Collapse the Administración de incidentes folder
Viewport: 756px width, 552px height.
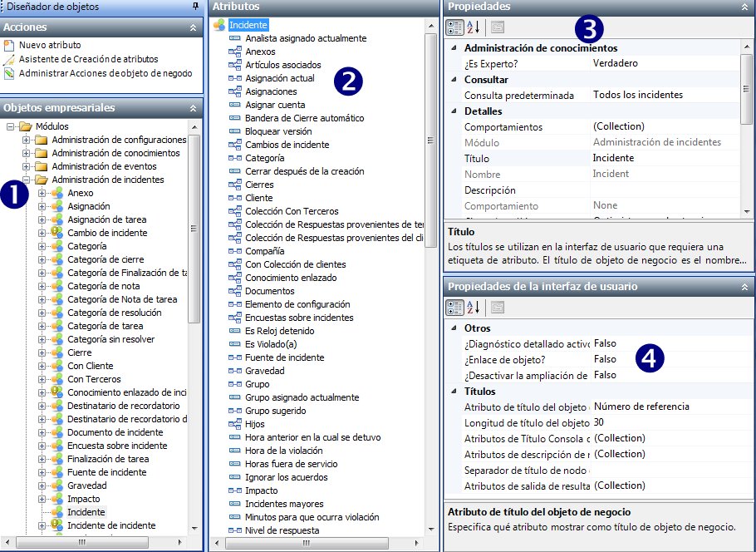click(26, 180)
